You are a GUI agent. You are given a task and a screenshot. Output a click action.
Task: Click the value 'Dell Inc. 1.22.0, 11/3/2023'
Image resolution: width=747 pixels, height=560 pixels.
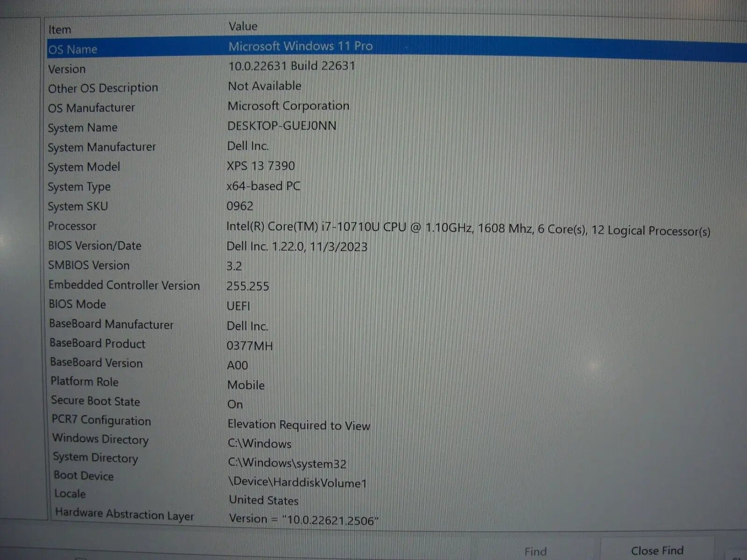[x=297, y=246]
